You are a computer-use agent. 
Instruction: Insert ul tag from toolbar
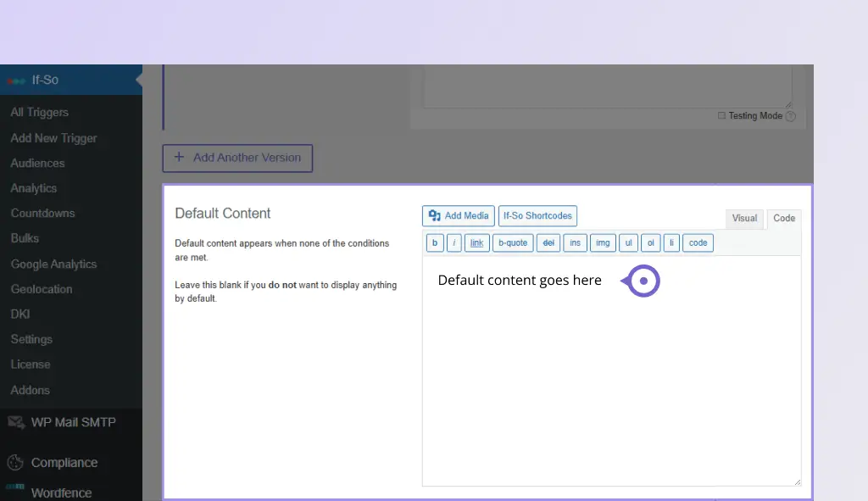click(x=628, y=242)
